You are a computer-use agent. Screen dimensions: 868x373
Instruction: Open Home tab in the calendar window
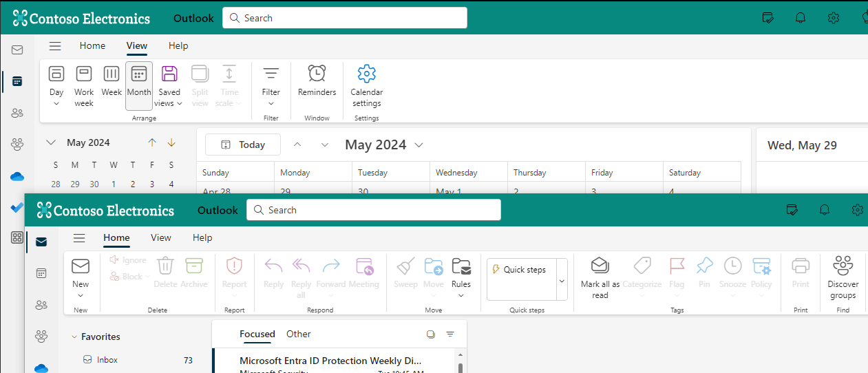tap(92, 45)
